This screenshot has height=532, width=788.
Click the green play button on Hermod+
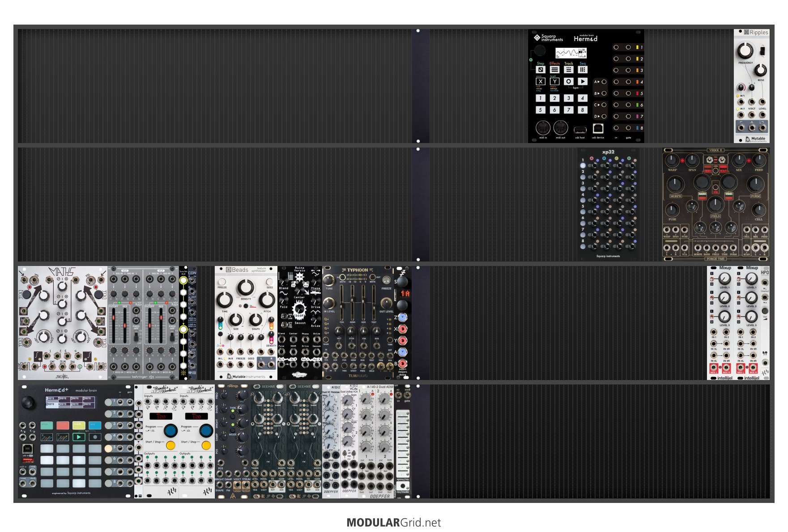(x=79, y=437)
